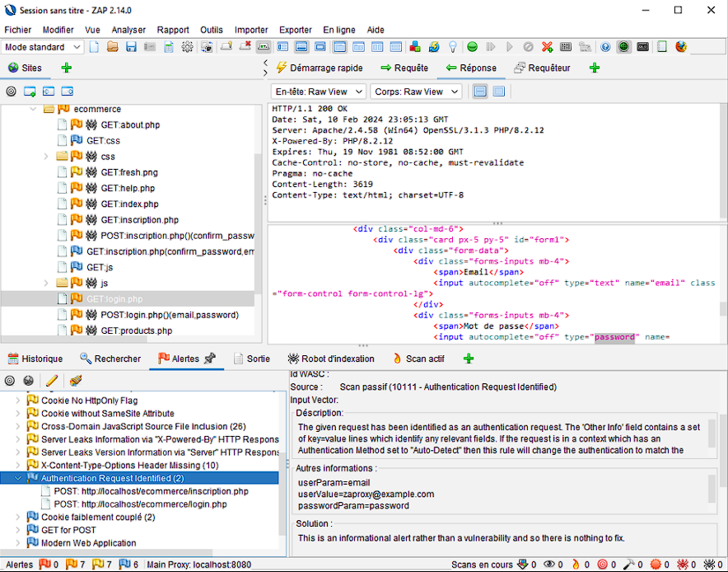Select GET:products.php in the Sites tree

pyautogui.click(x=136, y=331)
